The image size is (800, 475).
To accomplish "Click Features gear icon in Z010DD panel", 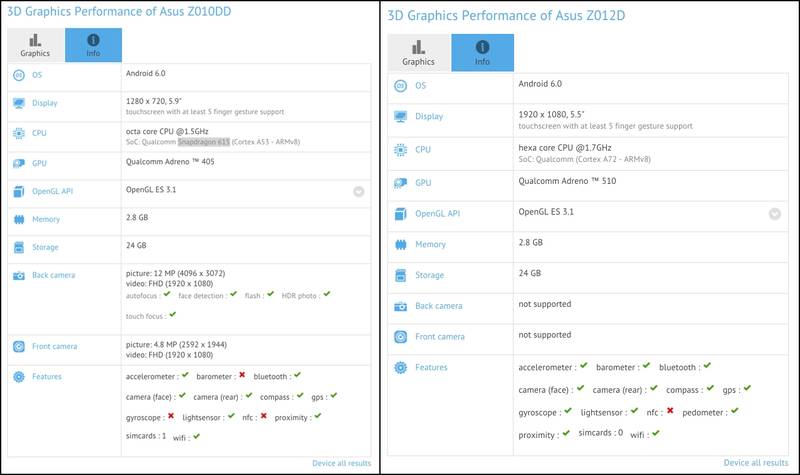I will [x=19, y=377].
